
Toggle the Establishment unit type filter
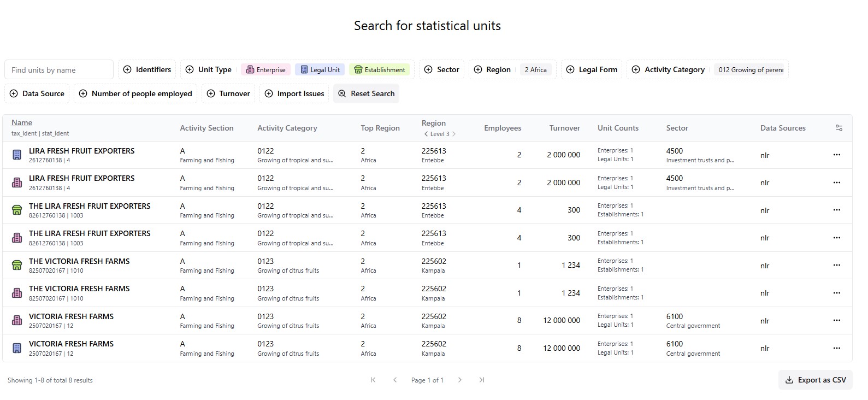point(380,69)
